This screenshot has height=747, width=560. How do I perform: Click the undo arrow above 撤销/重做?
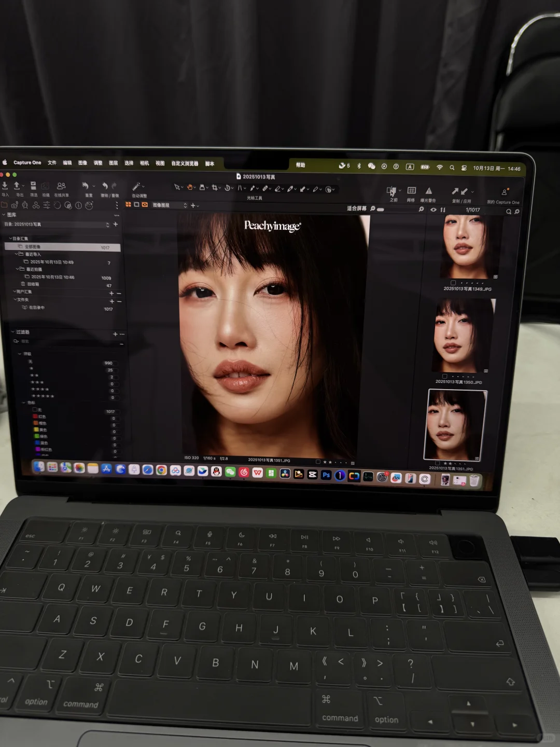click(105, 186)
